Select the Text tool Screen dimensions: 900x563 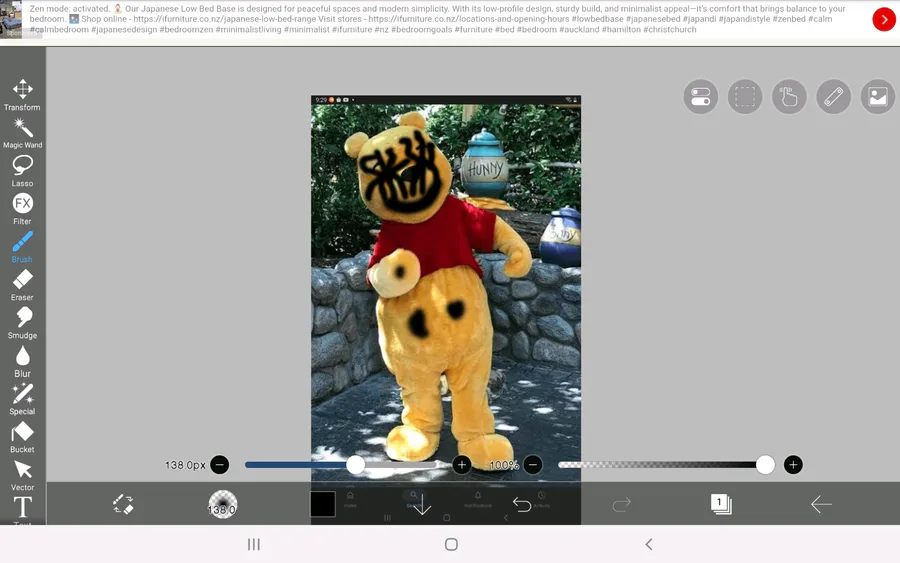pyautogui.click(x=22, y=510)
